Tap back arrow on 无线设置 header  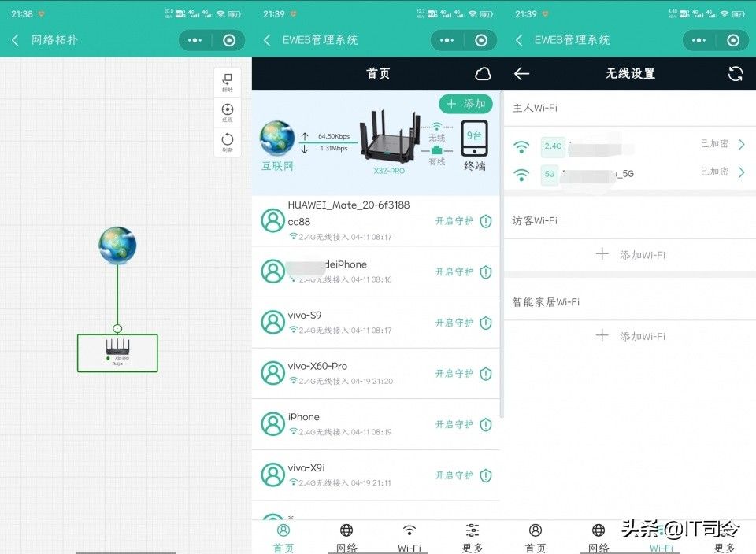521,74
